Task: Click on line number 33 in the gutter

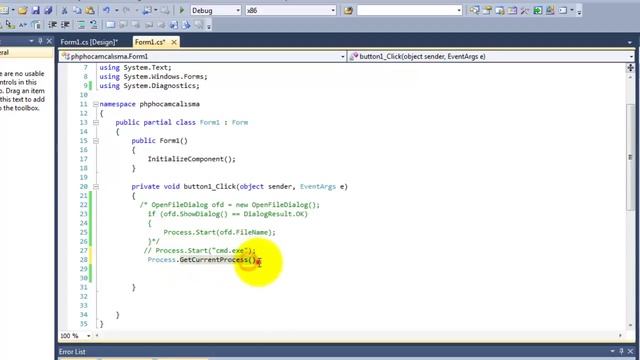Action: 84,306
